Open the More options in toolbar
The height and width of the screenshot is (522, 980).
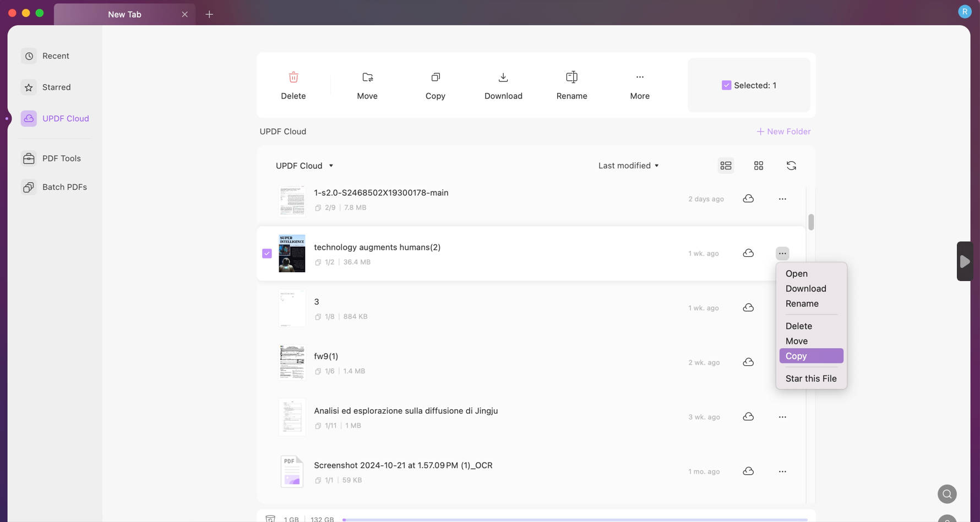pos(640,77)
